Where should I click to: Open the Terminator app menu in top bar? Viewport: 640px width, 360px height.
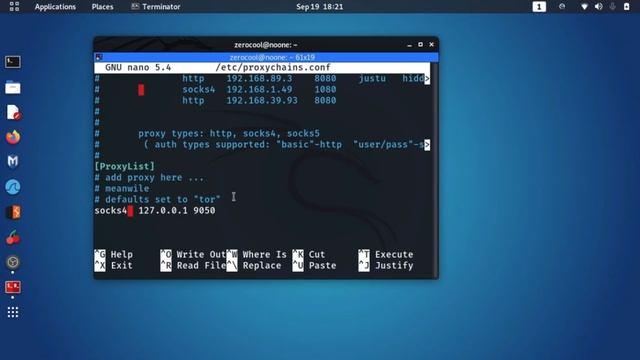coord(156,7)
